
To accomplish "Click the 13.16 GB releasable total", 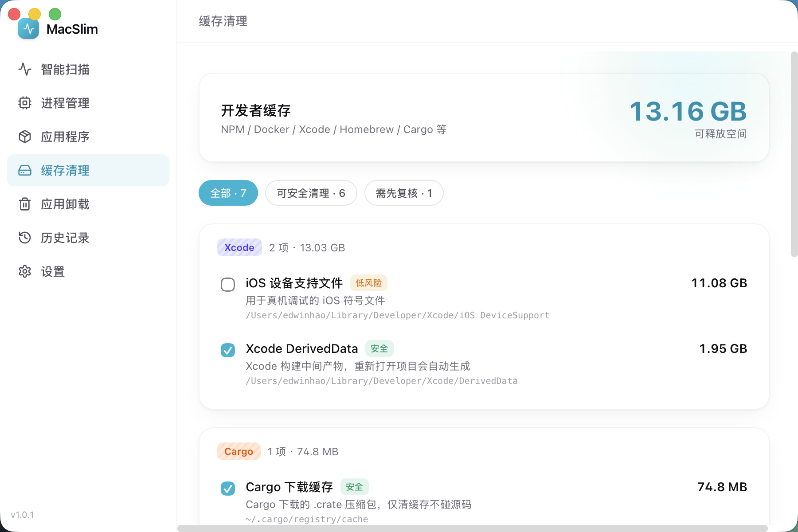I will click(x=688, y=111).
